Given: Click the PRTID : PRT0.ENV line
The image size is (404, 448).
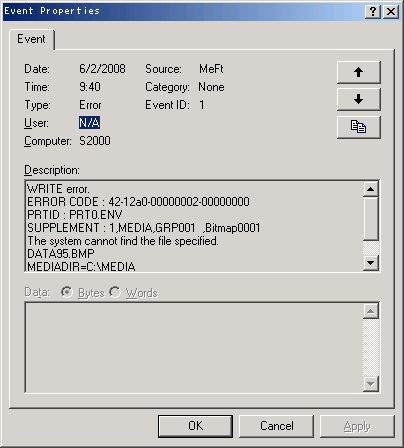Looking at the screenshot, I should [75, 215].
